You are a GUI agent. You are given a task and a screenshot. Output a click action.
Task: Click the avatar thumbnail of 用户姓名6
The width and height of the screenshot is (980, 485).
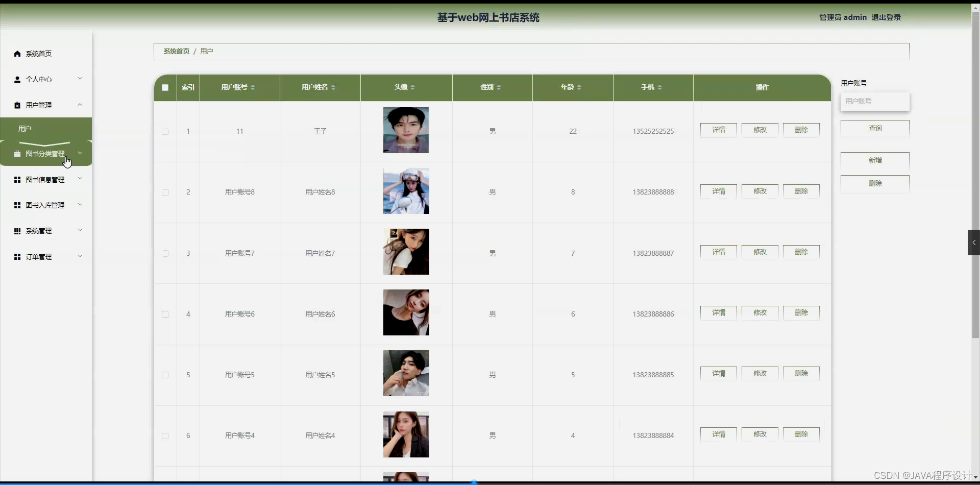[x=406, y=312]
